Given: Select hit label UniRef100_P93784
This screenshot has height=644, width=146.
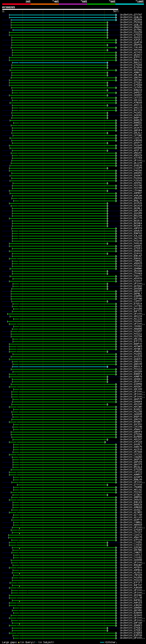Looking at the screenshot, I should click(131, 336).
